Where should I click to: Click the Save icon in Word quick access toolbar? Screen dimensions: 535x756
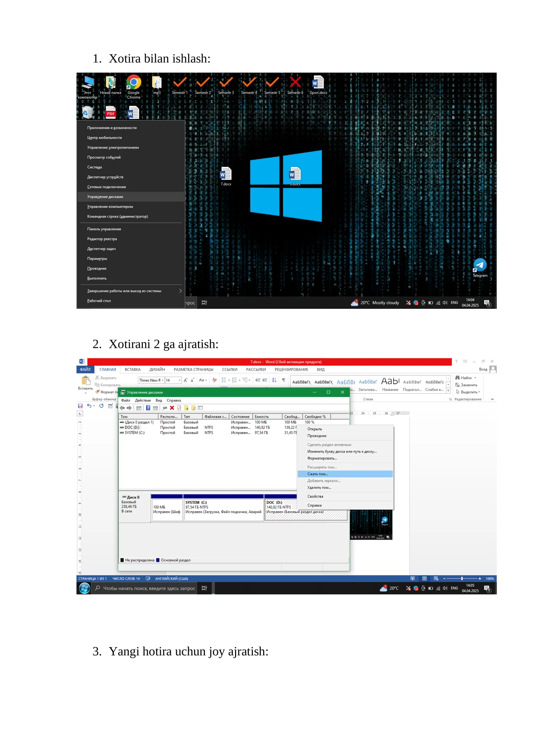point(80,406)
